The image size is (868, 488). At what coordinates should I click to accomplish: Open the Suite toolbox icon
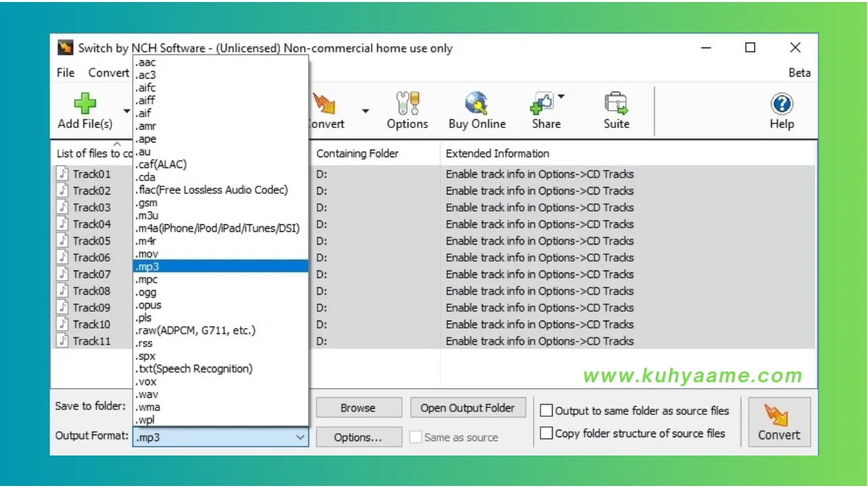[x=616, y=104]
